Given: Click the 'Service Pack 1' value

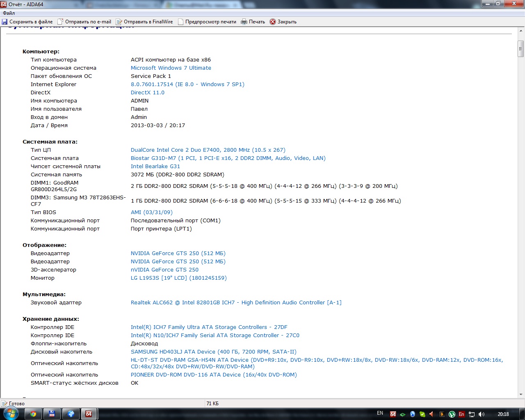Looking at the screenshot, I should coord(151,76).
